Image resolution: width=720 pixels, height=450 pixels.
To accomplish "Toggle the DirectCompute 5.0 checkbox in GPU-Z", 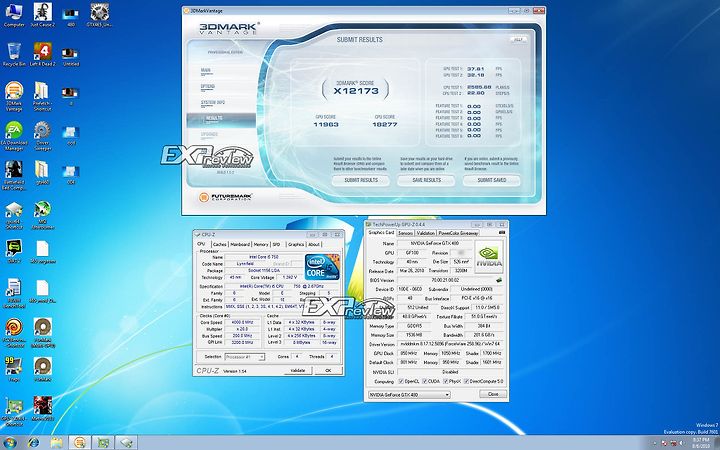I will [466, 381].
